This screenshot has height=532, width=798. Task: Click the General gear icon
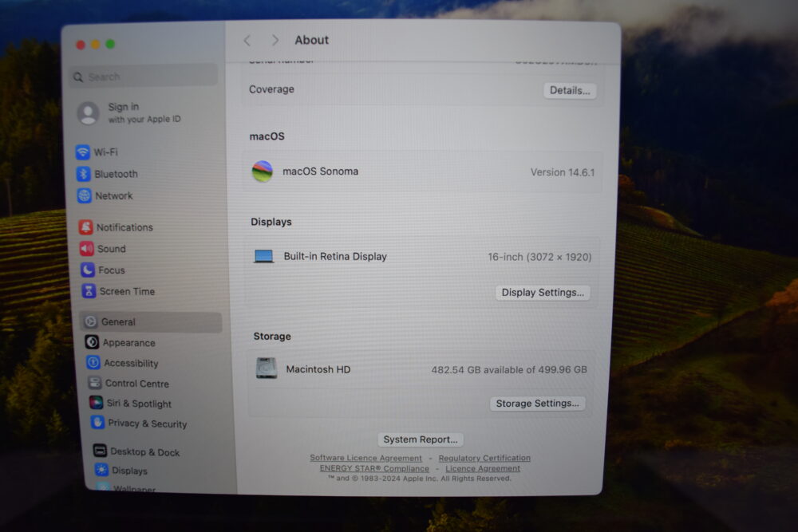91,321
